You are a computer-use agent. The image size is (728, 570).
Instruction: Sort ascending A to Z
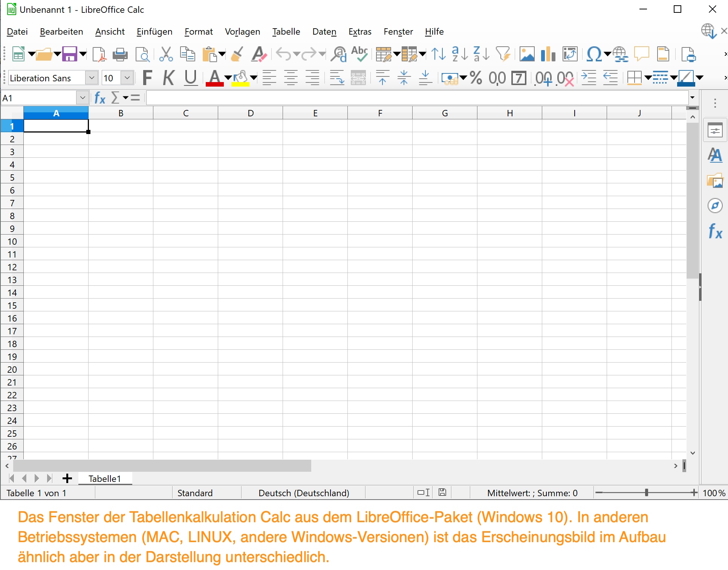click(x=460, y=54)
